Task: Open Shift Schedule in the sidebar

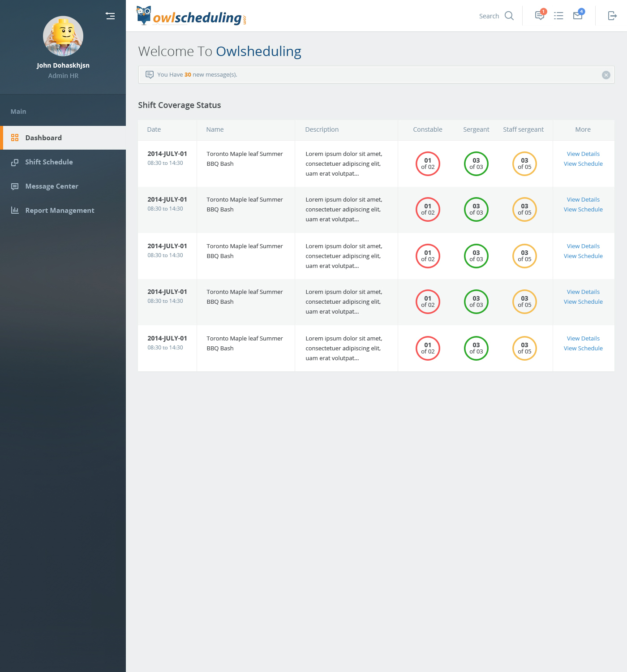Action: click(63, 162)
